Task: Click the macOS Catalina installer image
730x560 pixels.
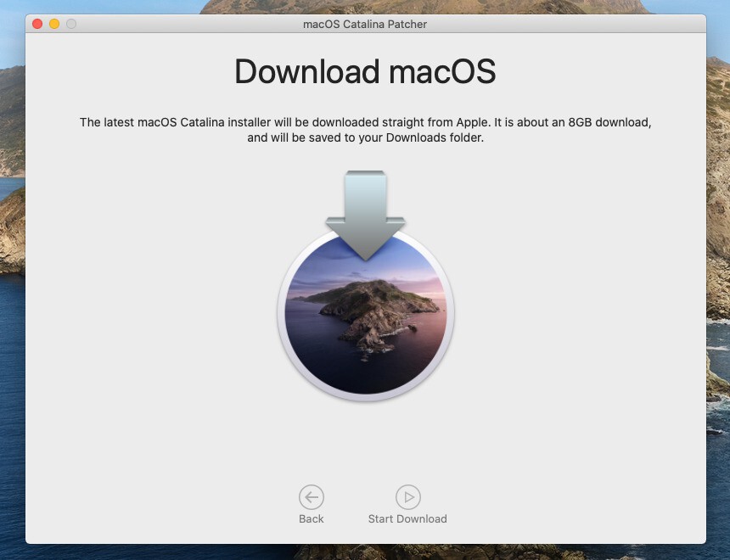Action: click(366, 285)
